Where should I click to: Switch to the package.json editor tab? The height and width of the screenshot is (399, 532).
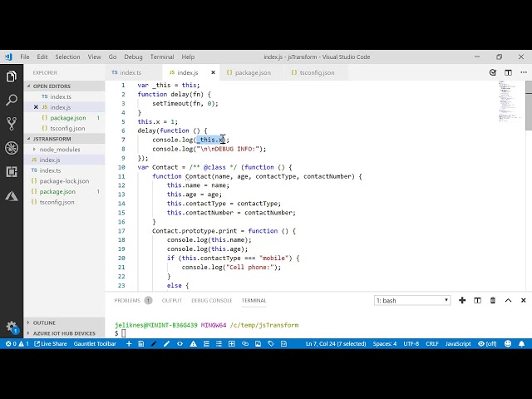(x=252, y=72)
